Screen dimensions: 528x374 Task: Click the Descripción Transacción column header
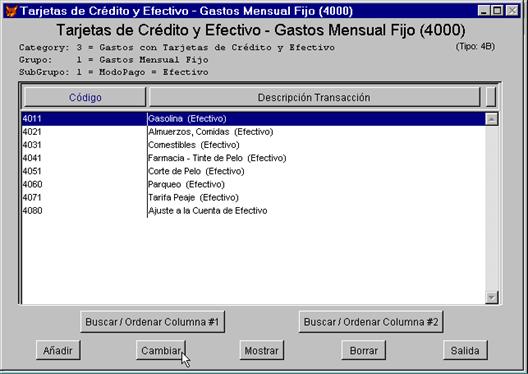click(x=314, y=97)
